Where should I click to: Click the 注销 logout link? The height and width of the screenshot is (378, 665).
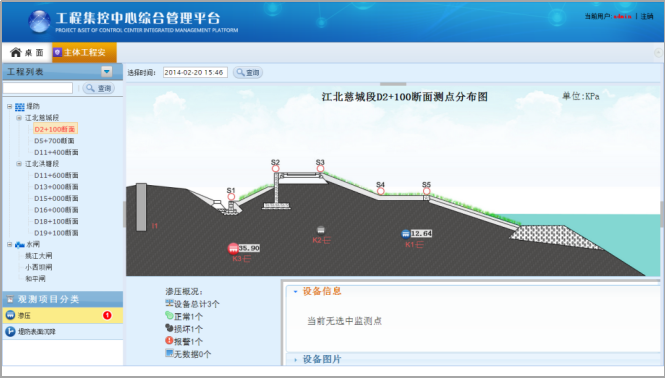coord(647,16)
